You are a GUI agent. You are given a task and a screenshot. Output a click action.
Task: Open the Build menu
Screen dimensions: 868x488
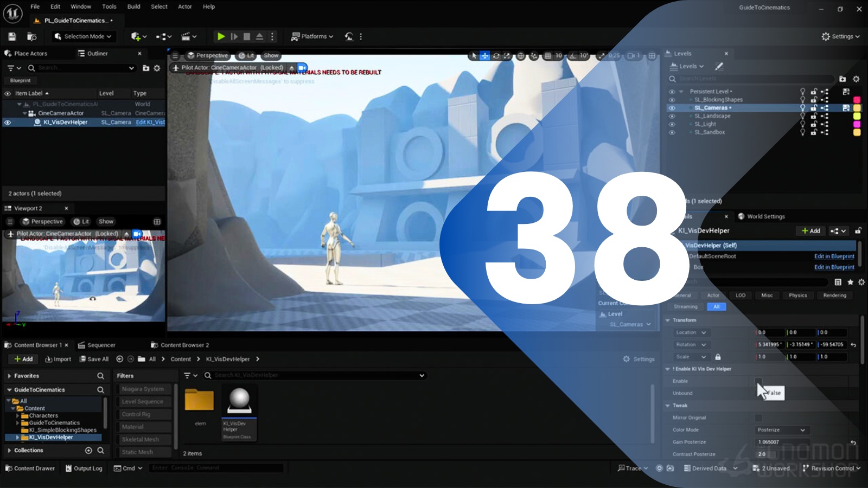(133, 7)
